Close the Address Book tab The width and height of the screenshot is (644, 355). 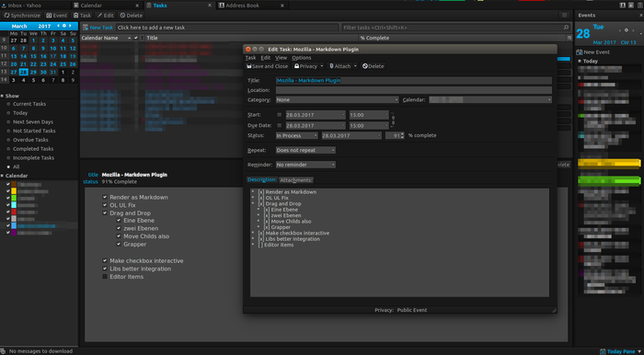[282, 6]
